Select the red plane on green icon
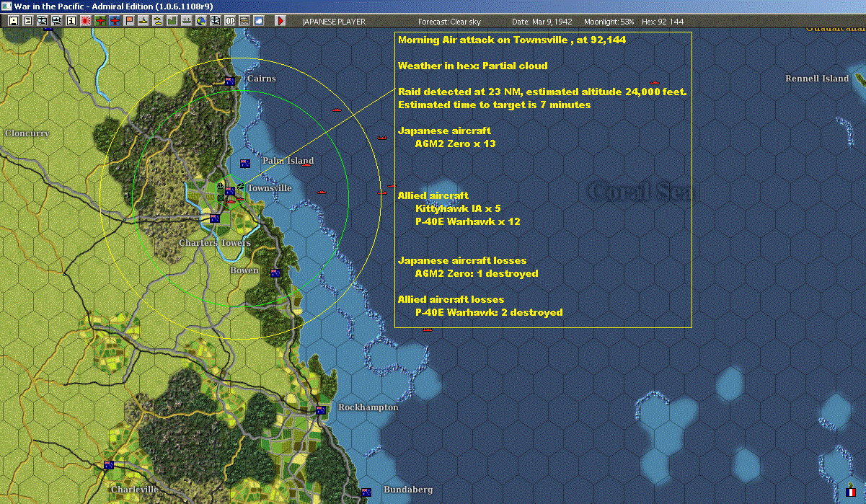Viewport: 866px width, 504px height. point(100,21)
